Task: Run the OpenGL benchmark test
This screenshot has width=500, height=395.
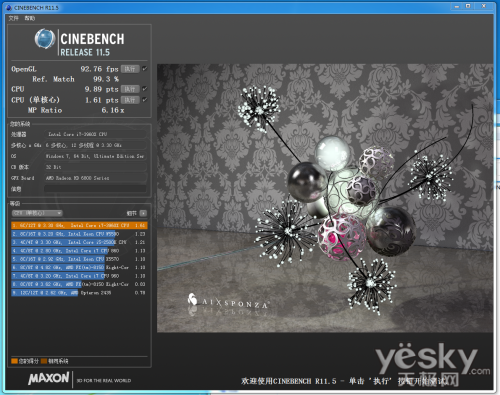Action: click(130, 69)
